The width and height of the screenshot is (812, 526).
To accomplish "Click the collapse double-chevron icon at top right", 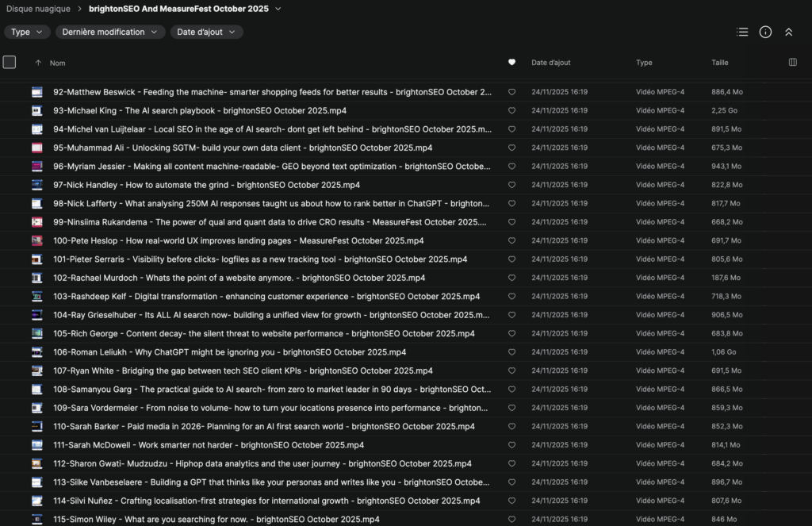I will [x=788, y=32].
